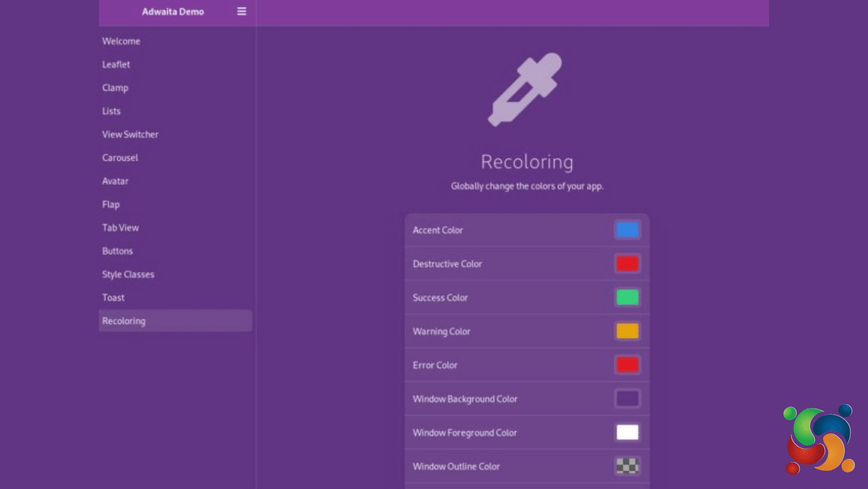Set the checkered Window Outline Color swatch
The image size is (868, 489).
pyautogui.click(x=627, y=466)
